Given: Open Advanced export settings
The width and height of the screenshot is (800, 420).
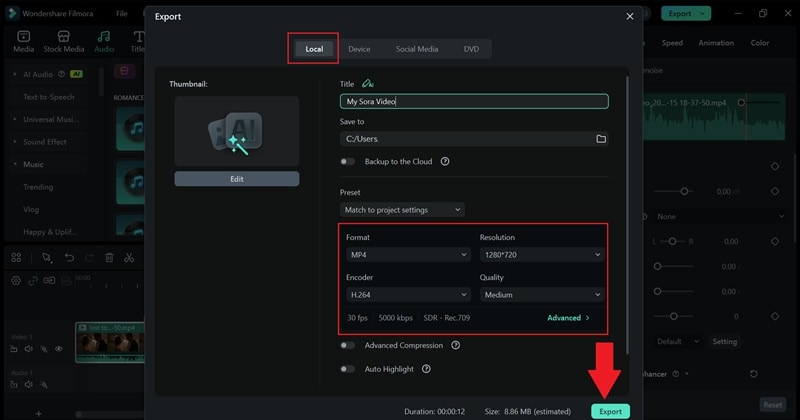Looking at the screenshot, I should (568, 317).
